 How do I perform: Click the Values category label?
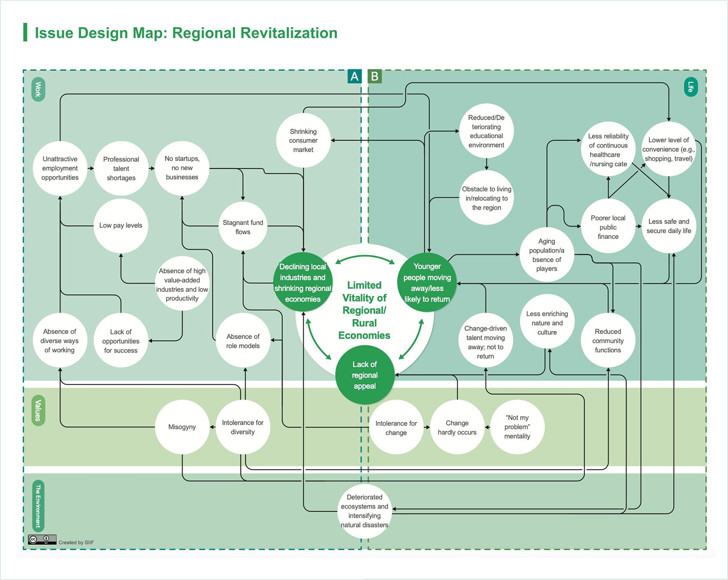(38, 410)
